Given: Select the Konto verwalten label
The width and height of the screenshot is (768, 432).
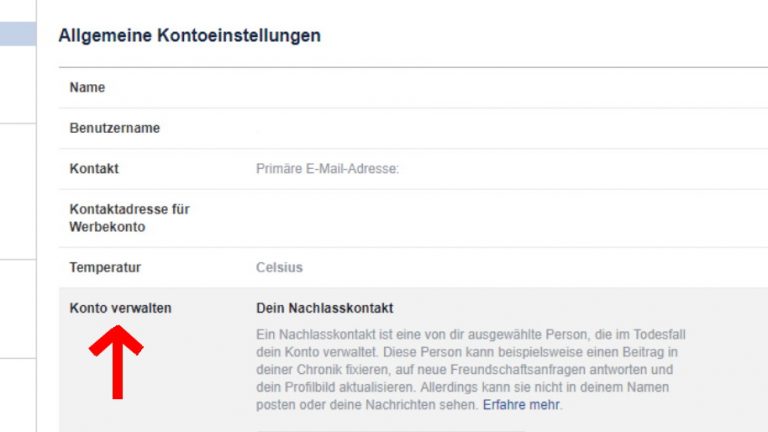Looking at the screenshot, I should [x=120, y=309].
